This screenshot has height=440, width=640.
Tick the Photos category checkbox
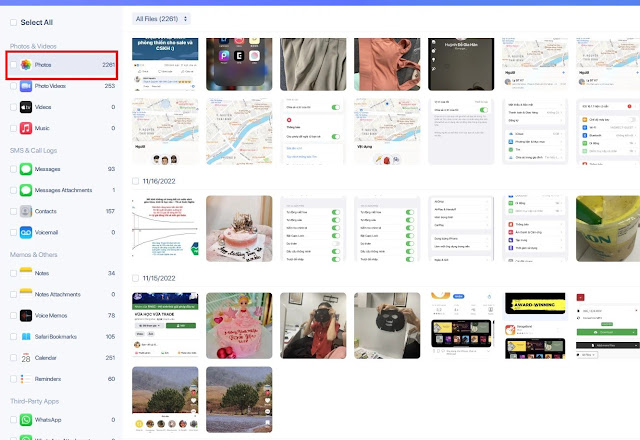(13, 64)
